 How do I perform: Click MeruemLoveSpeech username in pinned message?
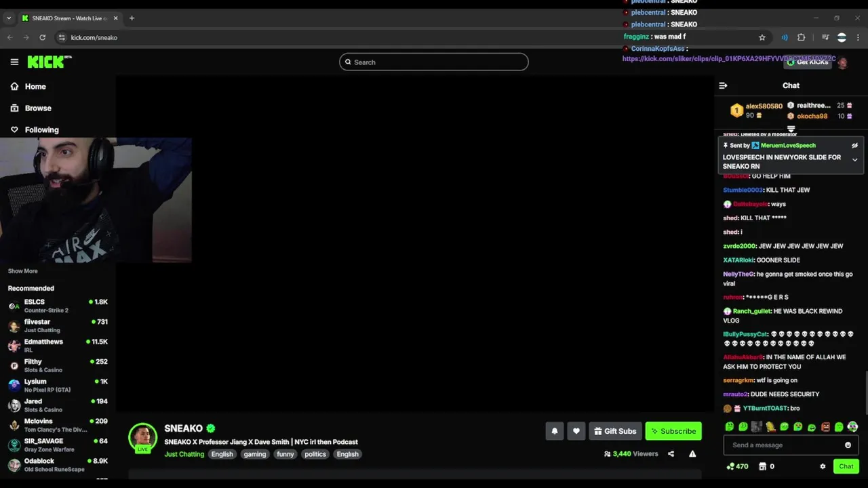pos(788,145)
